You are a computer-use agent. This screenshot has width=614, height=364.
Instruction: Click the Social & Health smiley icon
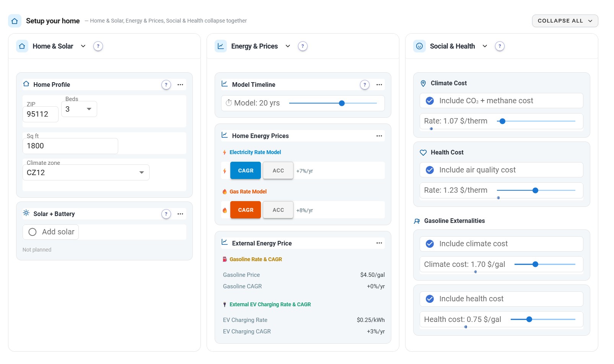tap(419, 46)
